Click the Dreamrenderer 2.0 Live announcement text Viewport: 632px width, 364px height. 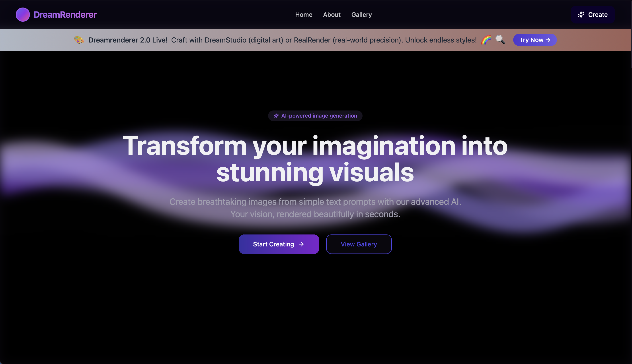tap(128, 40)
